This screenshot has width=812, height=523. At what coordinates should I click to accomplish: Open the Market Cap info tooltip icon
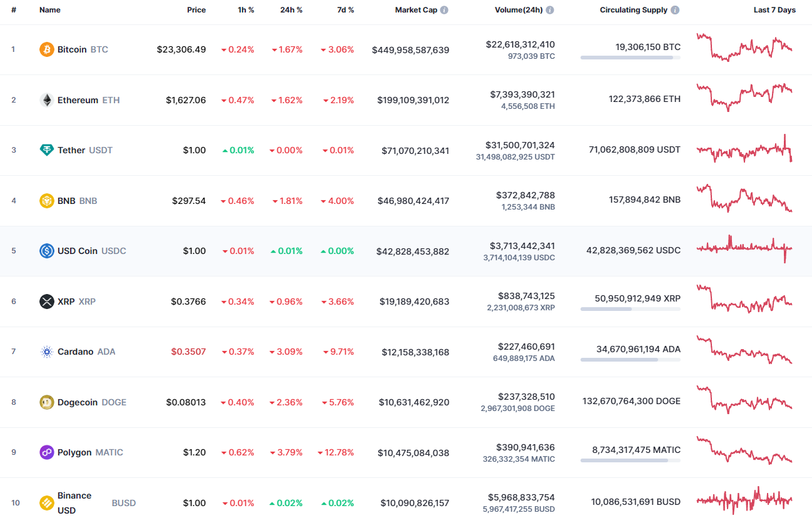[x=444, y=9]
